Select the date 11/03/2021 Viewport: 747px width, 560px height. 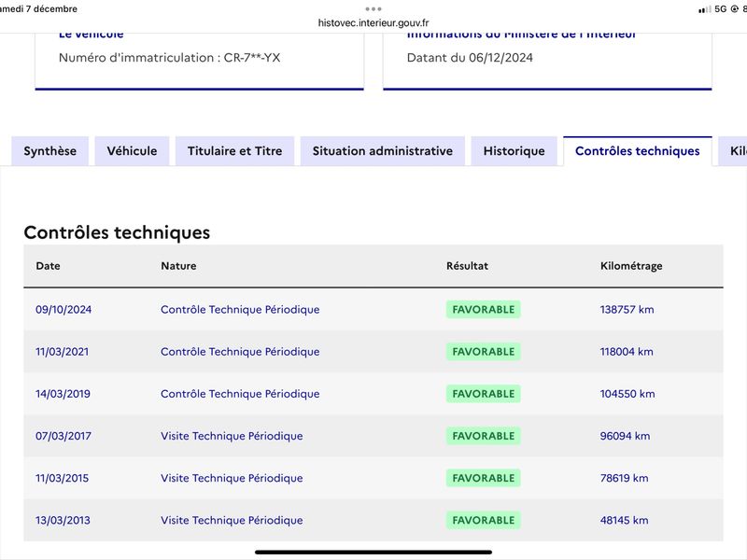[62, 352]
